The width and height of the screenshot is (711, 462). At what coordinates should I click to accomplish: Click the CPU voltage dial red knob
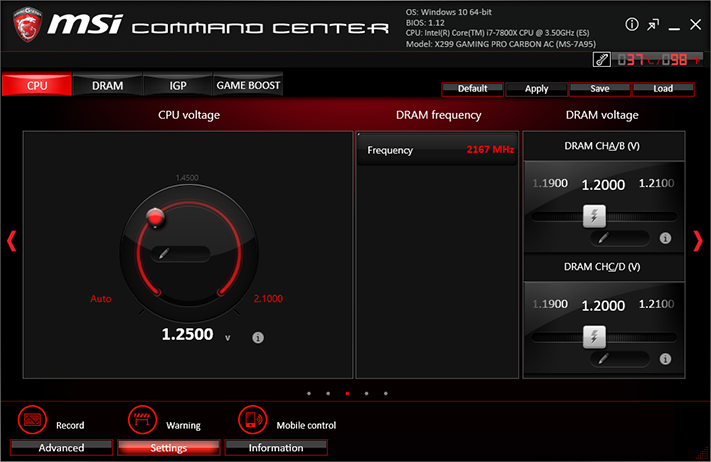(156, 217)
